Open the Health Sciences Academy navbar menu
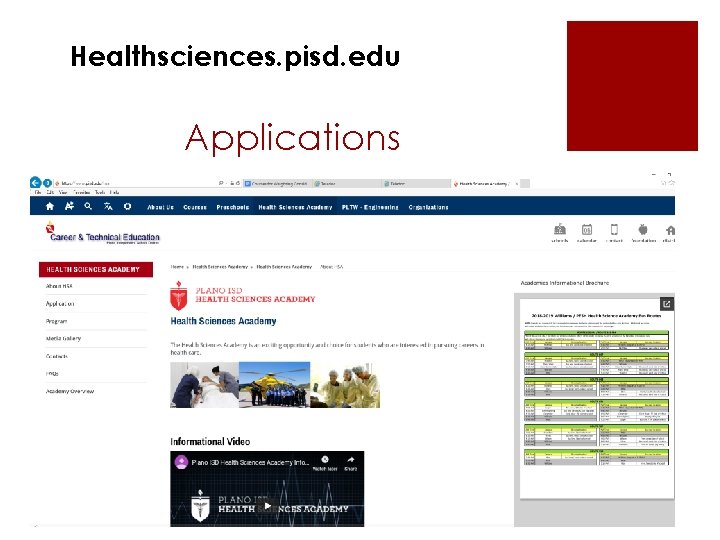 click(x=295, y=208)
